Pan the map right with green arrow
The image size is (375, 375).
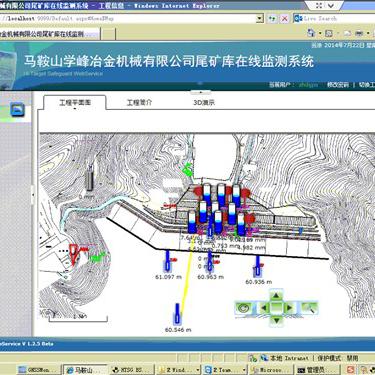click(289, 308)
